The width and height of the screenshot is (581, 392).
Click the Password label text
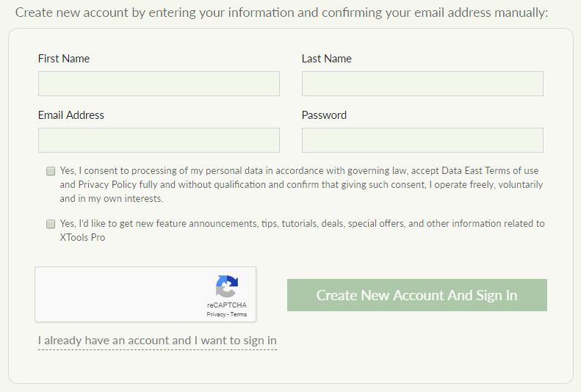click(x=324, y=115)
